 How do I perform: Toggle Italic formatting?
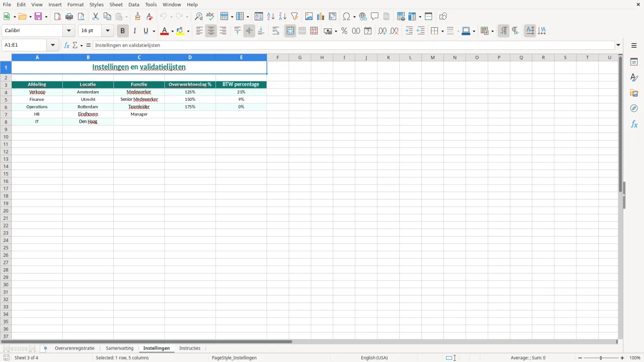click(135, 31)
